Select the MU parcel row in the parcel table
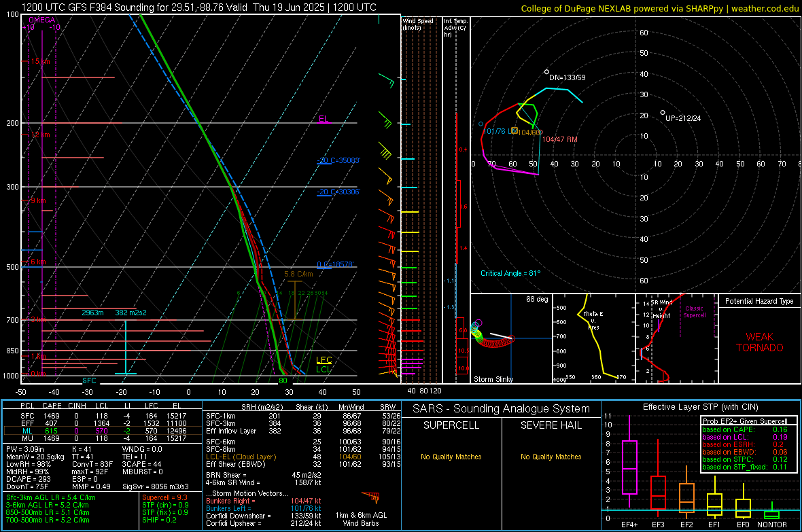Image resolution: width=802 pixels, height=532 pixels. [103, 438]
